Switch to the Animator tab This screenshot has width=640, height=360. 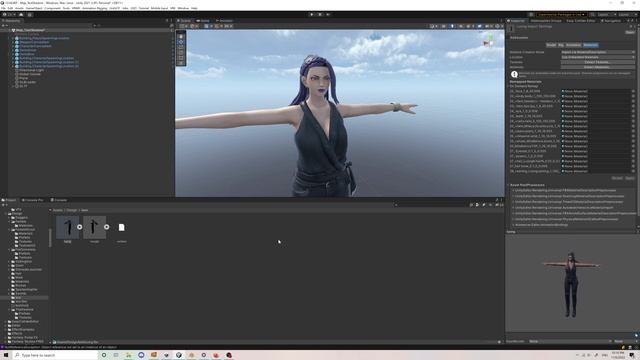pos(224,21)
